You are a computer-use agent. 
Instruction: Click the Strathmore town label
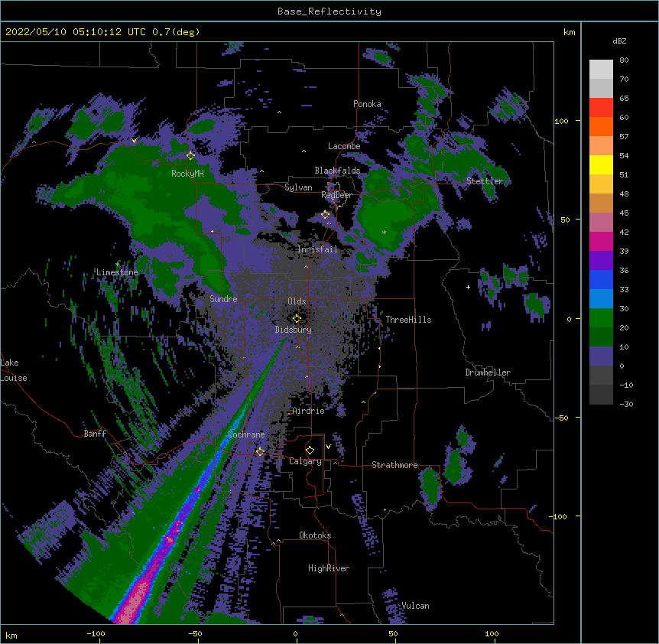pos(394,465)
